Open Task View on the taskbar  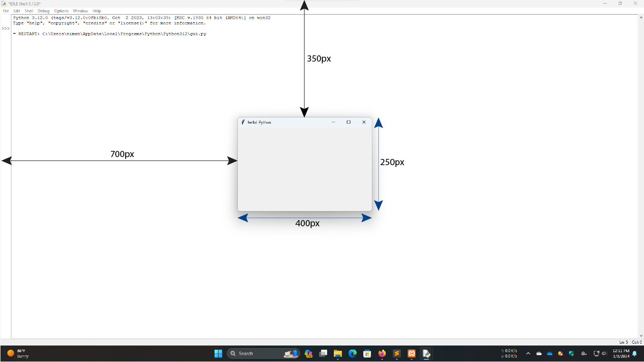tap(323, 354)
